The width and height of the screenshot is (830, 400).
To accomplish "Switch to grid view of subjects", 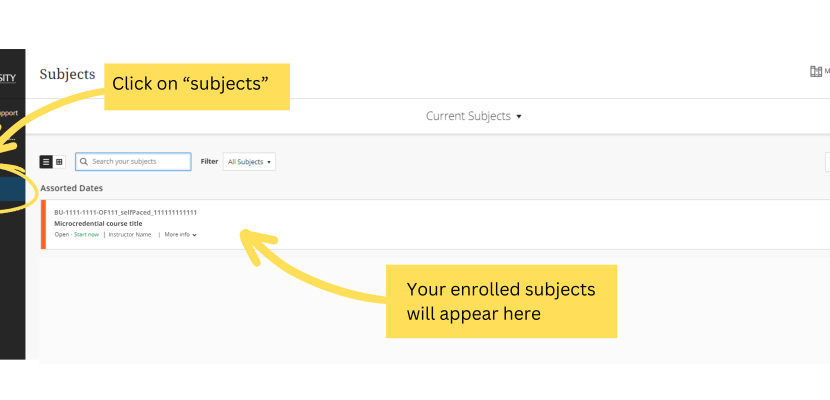I will coord(59,161).
